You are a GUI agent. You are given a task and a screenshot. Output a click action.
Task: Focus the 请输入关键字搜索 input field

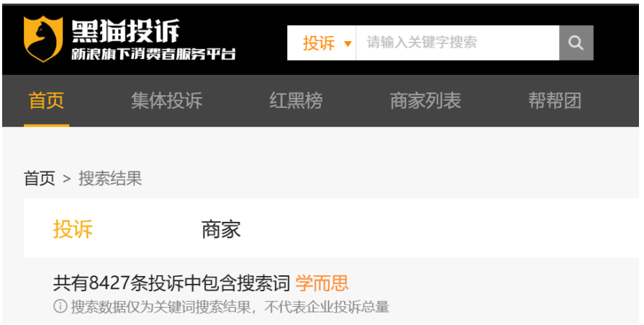pyautogui.click(x=458, y=43)
